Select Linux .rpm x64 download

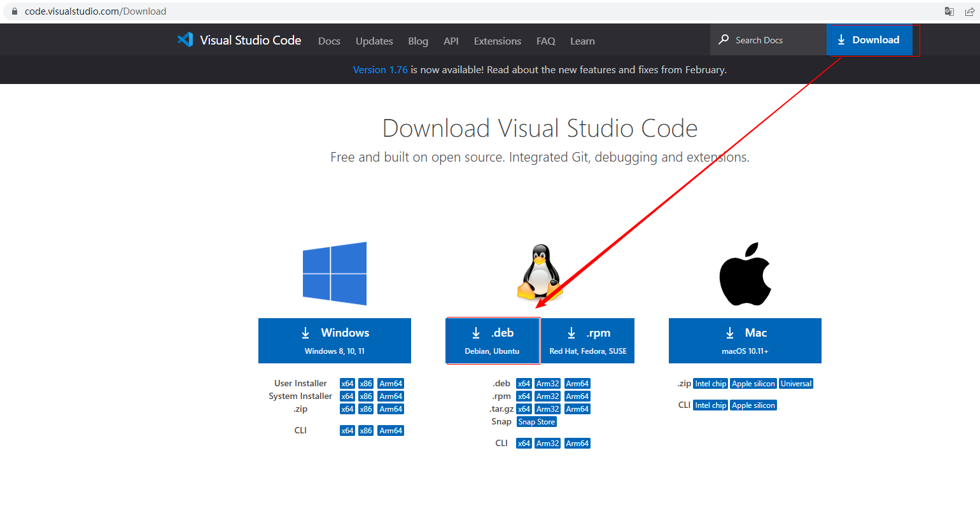524,396
